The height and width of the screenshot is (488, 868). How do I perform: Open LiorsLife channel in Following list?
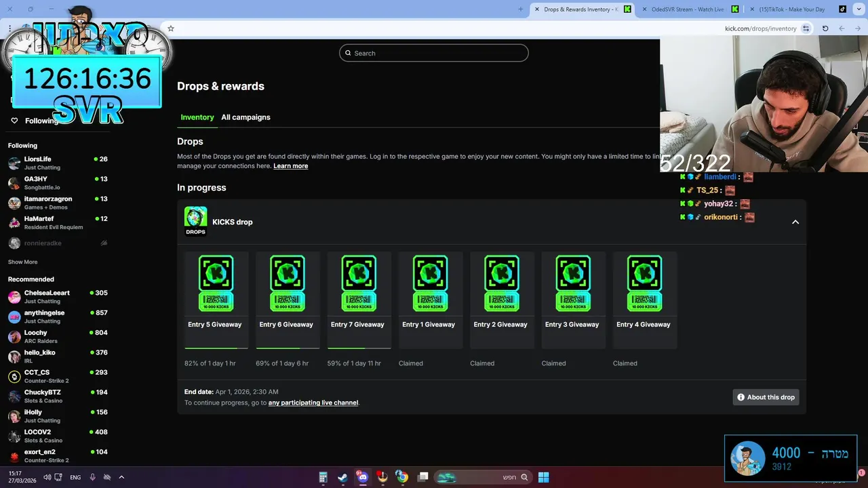pyautogui.click(x=58, y=163)
